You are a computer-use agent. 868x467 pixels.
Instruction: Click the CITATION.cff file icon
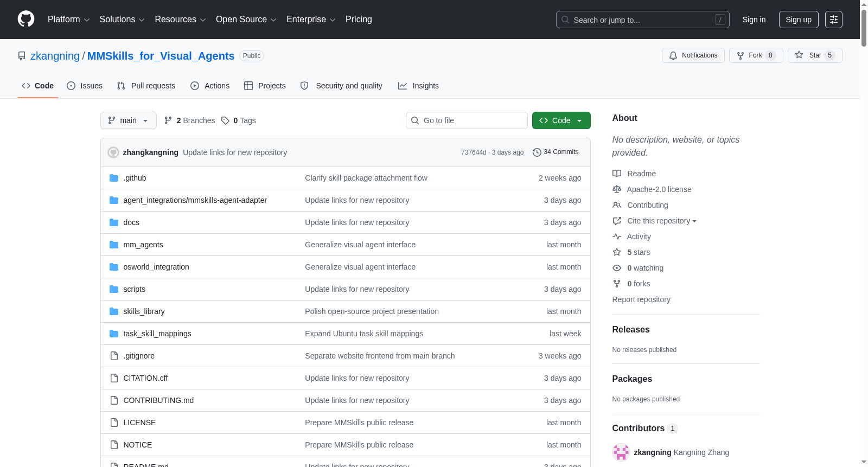pos(114,378)
